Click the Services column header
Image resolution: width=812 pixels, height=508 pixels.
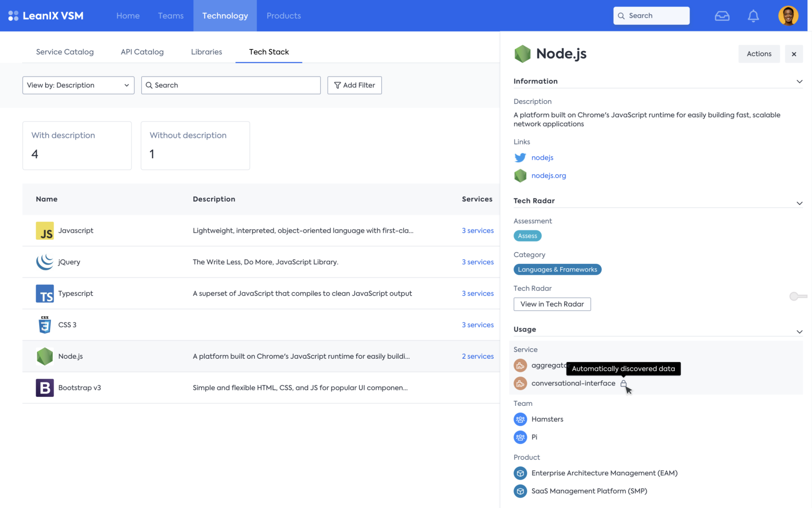pyautogui.click(x=477, y=199)
